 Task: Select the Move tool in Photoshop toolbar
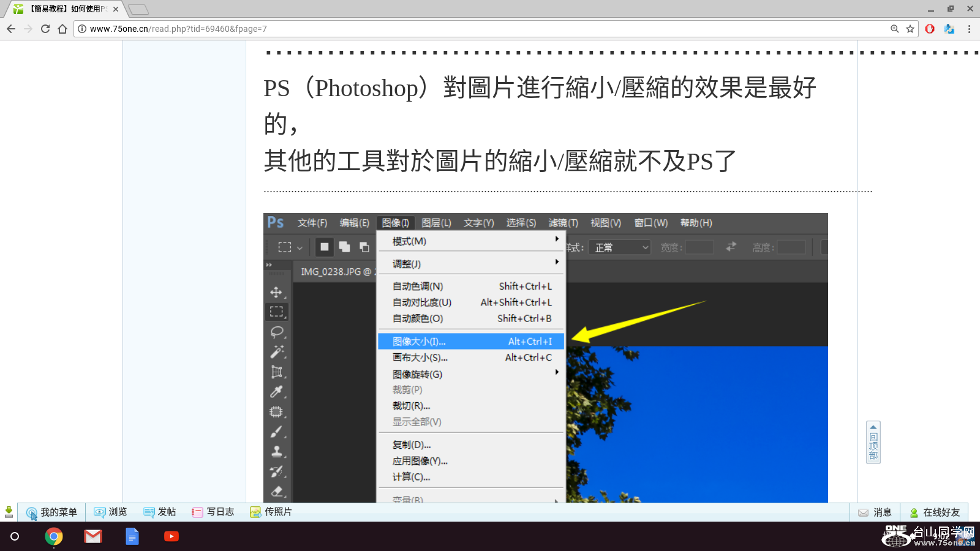pyautogui.click(x=276, y=292)
